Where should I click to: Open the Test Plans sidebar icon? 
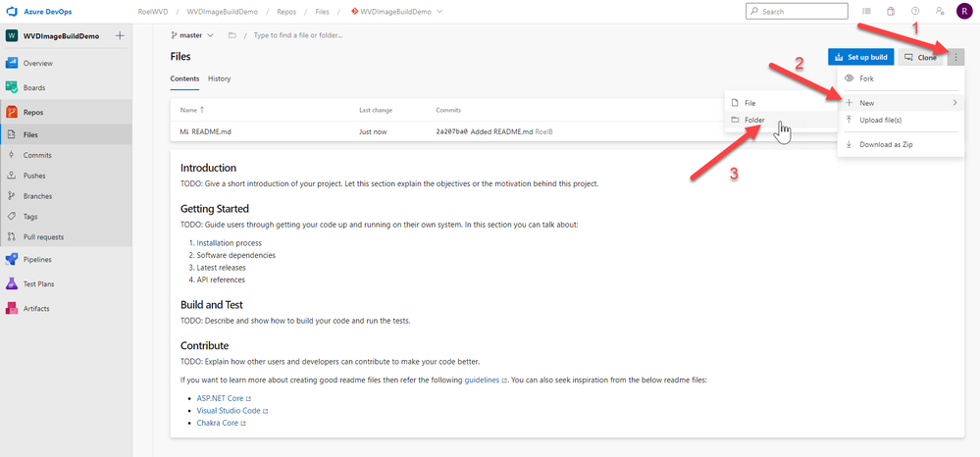click(11, 283)
